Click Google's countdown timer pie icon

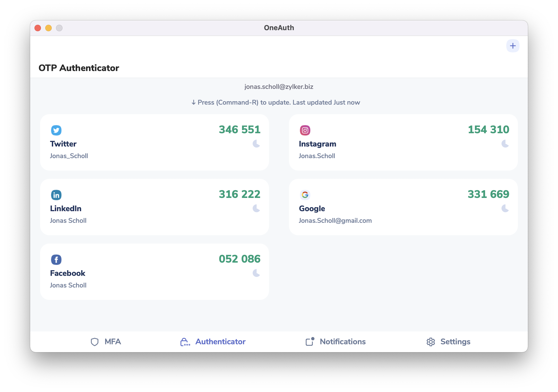[505, 208]
